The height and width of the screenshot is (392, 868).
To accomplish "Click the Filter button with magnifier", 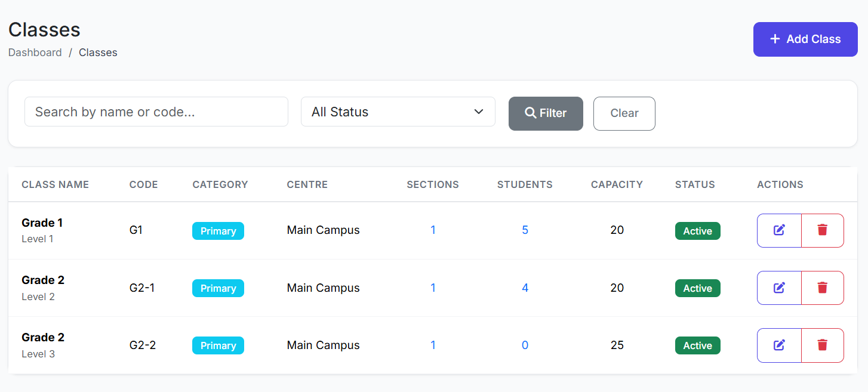I will pos(546,113).
